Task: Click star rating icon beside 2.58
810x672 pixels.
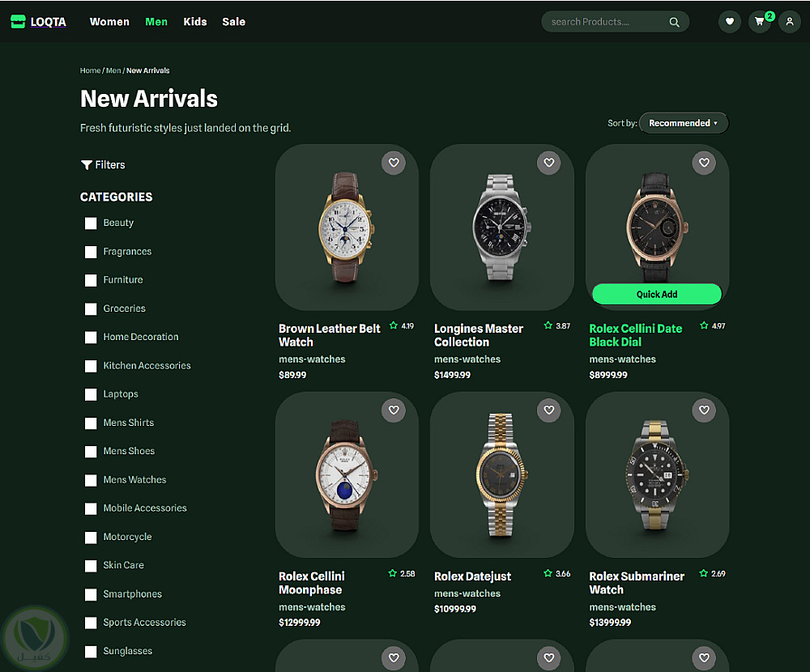Action: point(393,573)
